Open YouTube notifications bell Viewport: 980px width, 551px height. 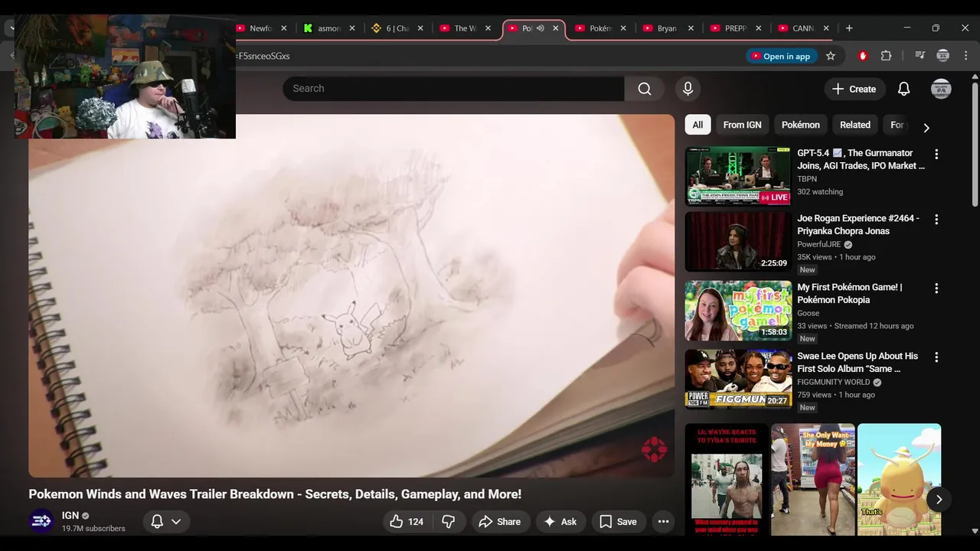pos(903,89)
